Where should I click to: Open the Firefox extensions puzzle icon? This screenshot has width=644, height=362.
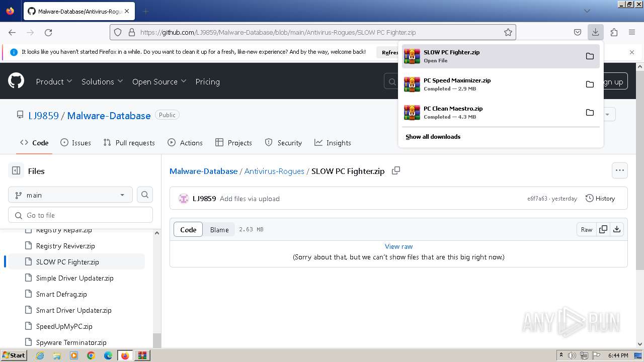pyautogui.click(x=614, y=32)
